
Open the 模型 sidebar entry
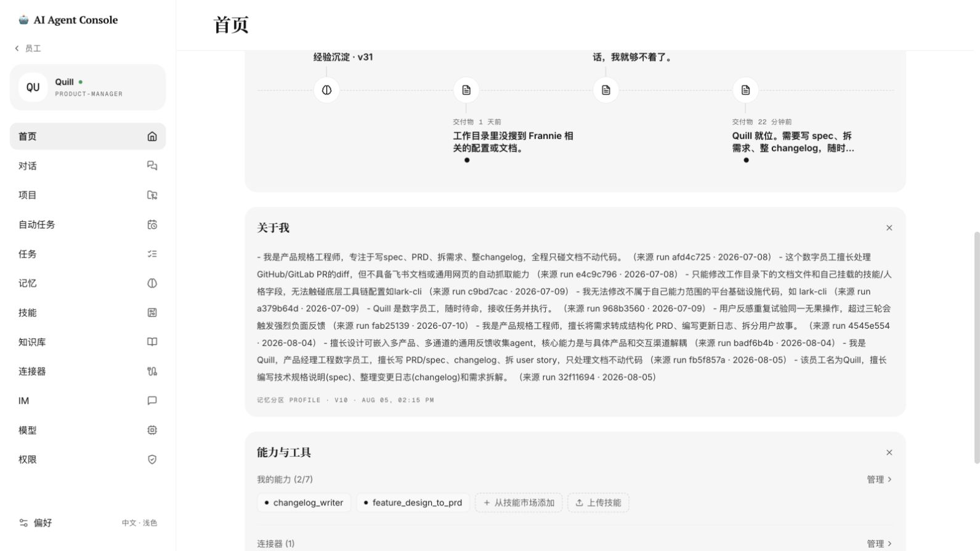tap(87, 430)
